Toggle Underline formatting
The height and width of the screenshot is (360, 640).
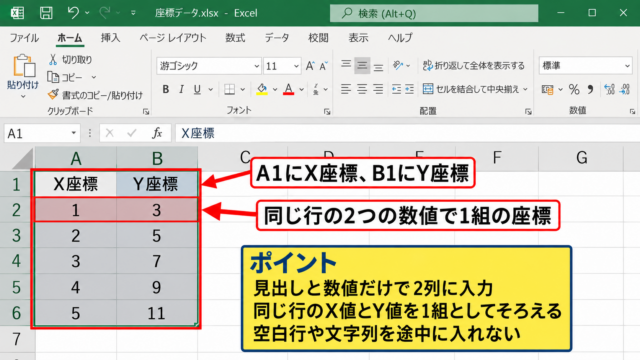(197, 89)
